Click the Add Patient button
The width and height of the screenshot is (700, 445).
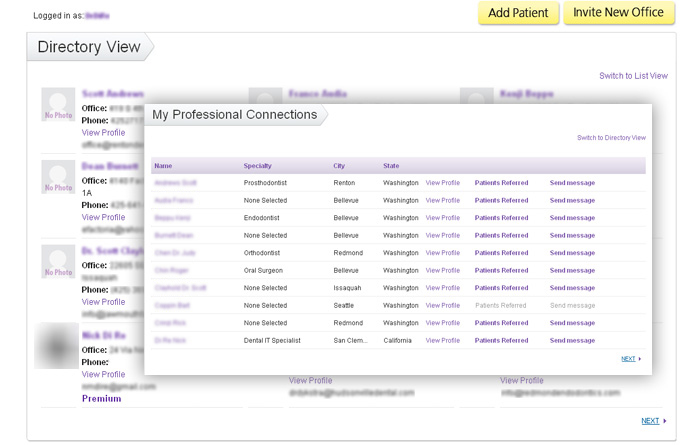coord(518,13)
